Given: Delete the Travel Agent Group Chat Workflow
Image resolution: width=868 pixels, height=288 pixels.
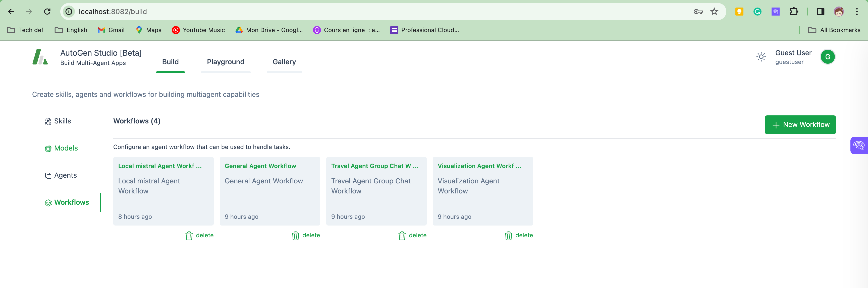Looking at the screenshot, I should 412,236.
